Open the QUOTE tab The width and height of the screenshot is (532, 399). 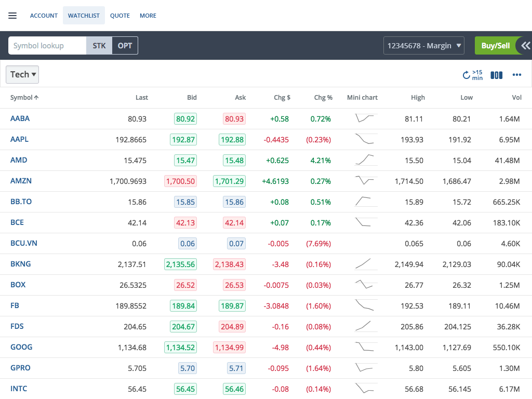coord(120,16)
